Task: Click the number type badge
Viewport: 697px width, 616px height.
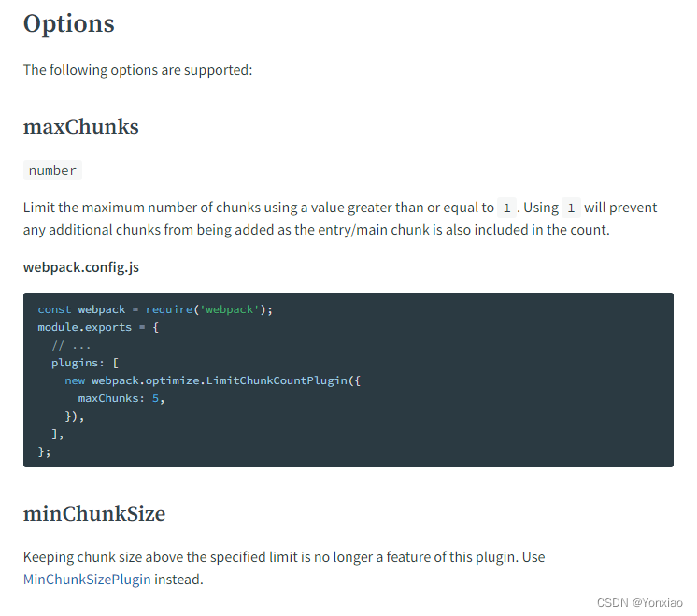Action: tap(52, 170)
